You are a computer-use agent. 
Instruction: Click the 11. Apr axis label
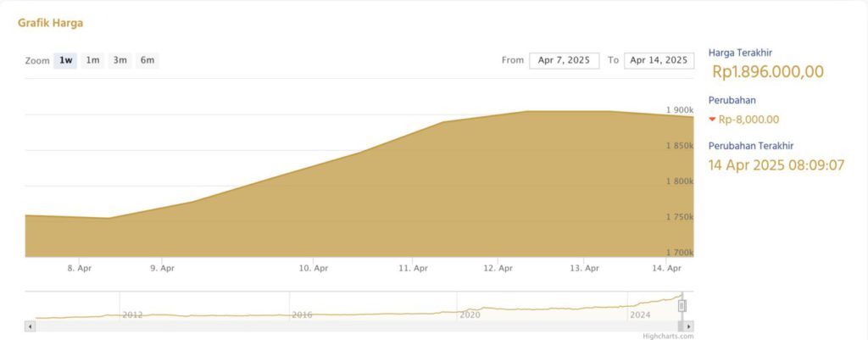[x=413, y=268]
